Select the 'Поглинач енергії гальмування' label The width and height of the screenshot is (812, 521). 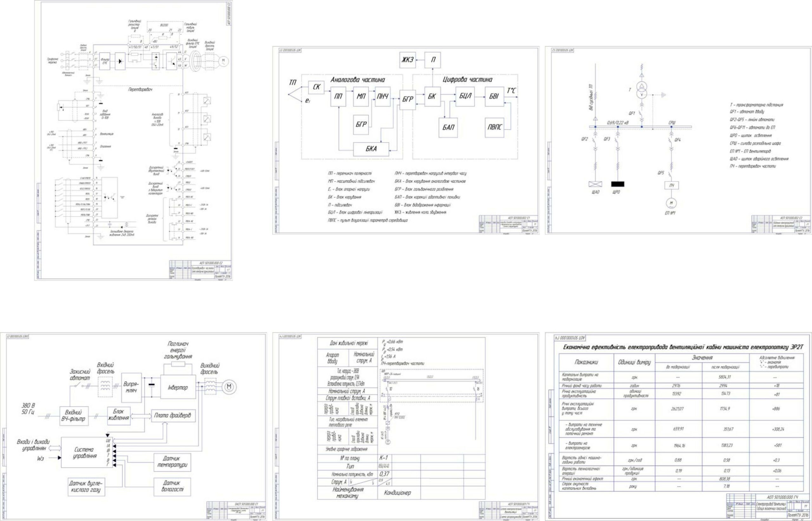pos(178,351)
